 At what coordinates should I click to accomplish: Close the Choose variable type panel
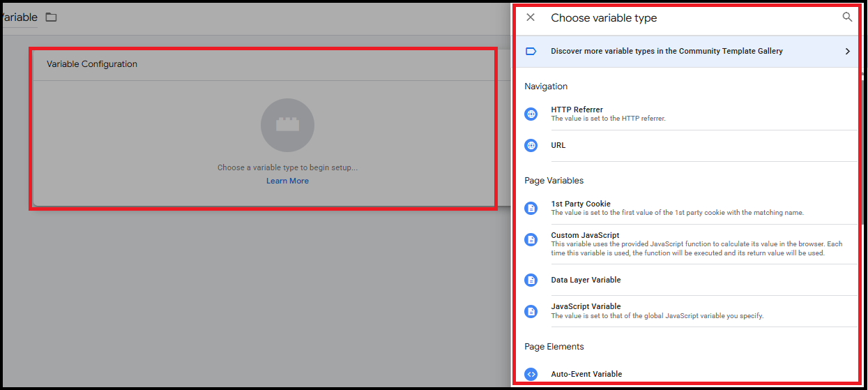click(531, 17)
